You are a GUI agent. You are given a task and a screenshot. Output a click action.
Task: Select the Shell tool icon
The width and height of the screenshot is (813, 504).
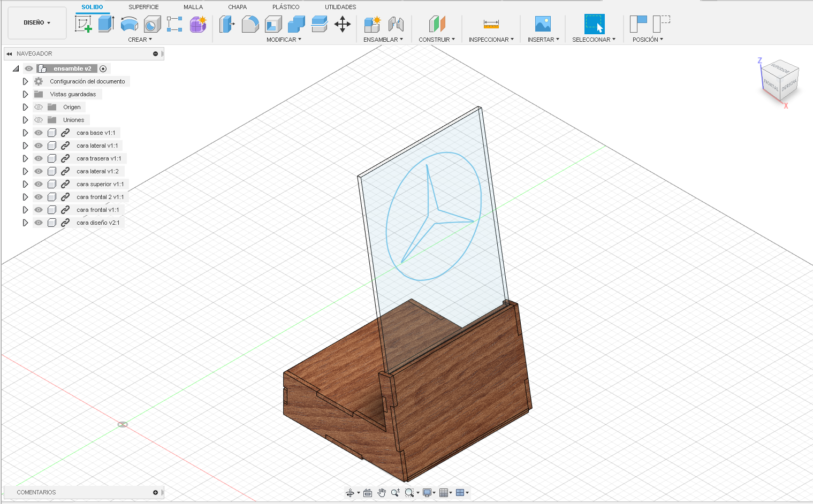pos(273,24)
